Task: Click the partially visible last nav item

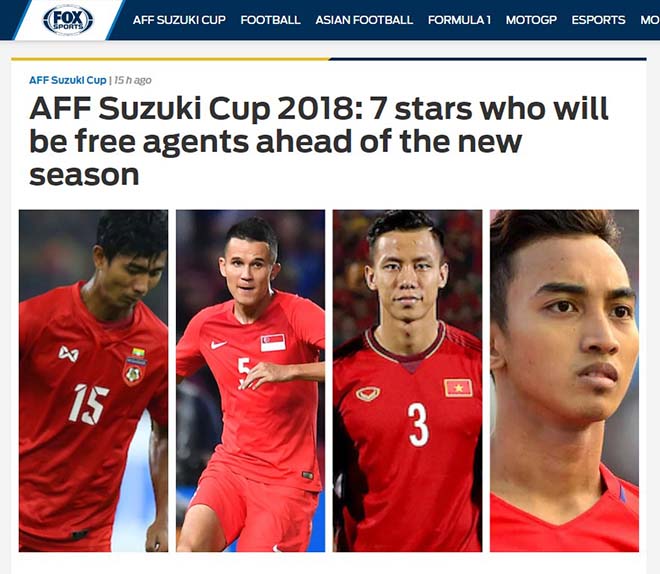Action: (650, 20)
